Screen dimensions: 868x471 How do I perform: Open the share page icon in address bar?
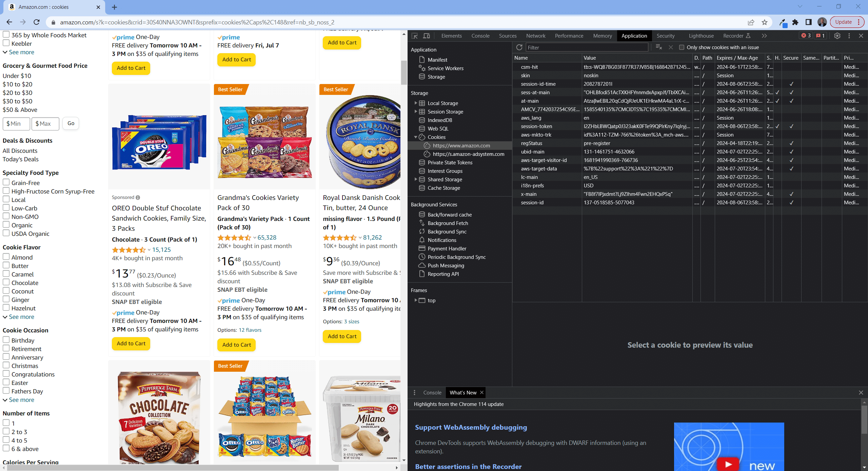(751, 22)
